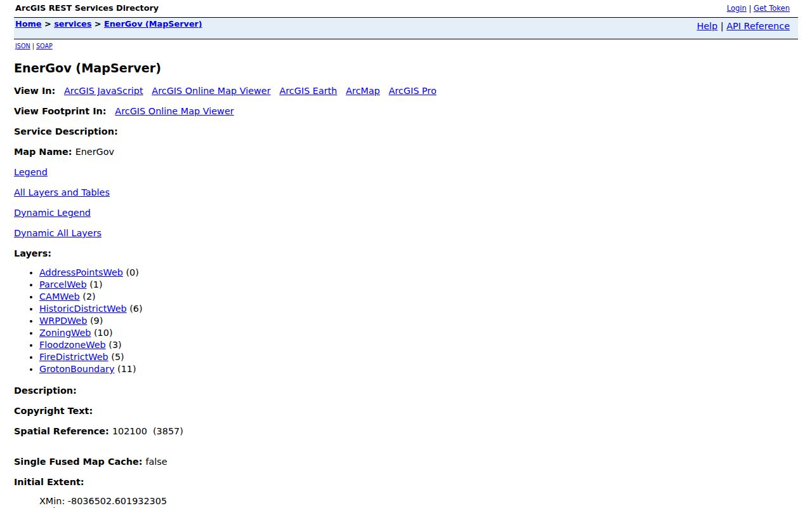Open the Login link
The height and width of the screenshot is (508, 812).
(x=737, y=8)
